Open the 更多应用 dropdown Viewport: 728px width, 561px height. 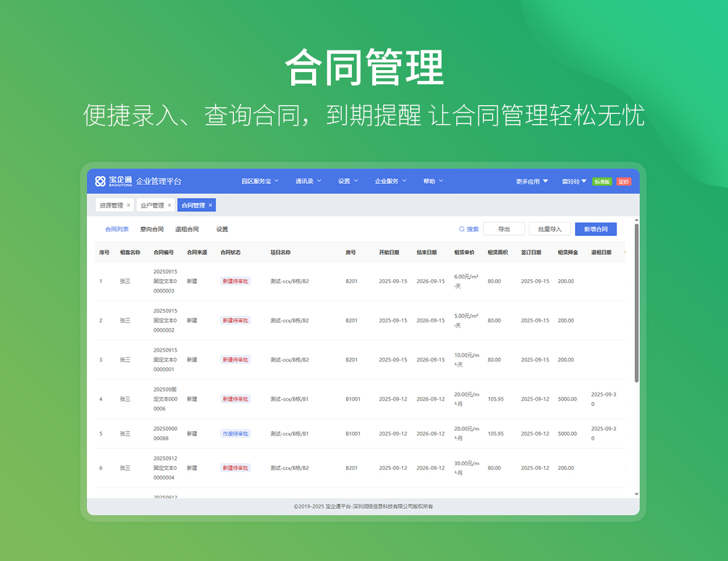tap(532, 181)
